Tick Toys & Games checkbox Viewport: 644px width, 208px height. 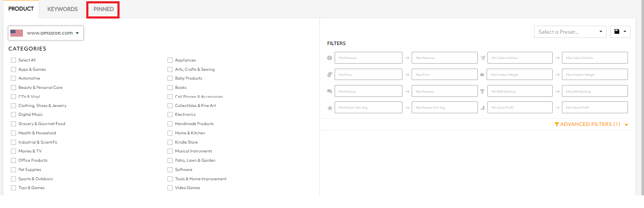coord(13,188)
